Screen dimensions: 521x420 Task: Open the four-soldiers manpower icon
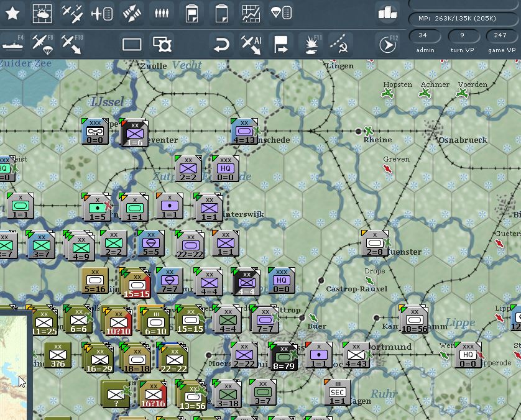[x=162, y=13]
